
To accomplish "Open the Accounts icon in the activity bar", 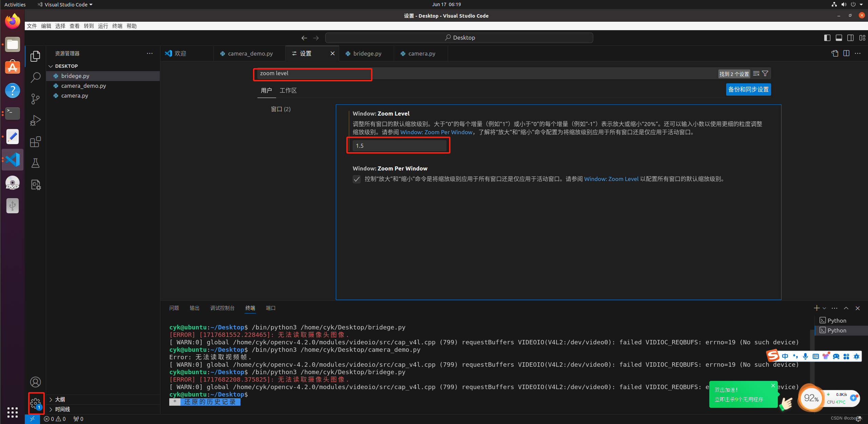I will coord(35,382).
